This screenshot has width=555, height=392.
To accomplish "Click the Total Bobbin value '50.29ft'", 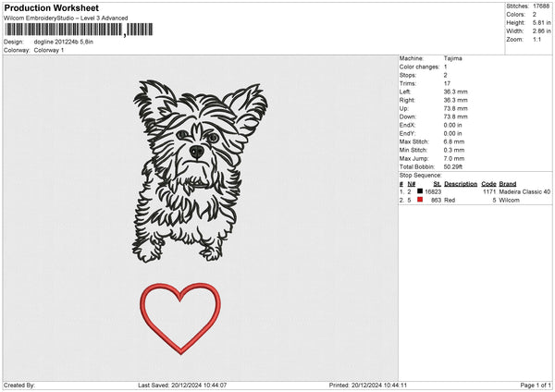I will pyautogui.click(x=453, y=167).
